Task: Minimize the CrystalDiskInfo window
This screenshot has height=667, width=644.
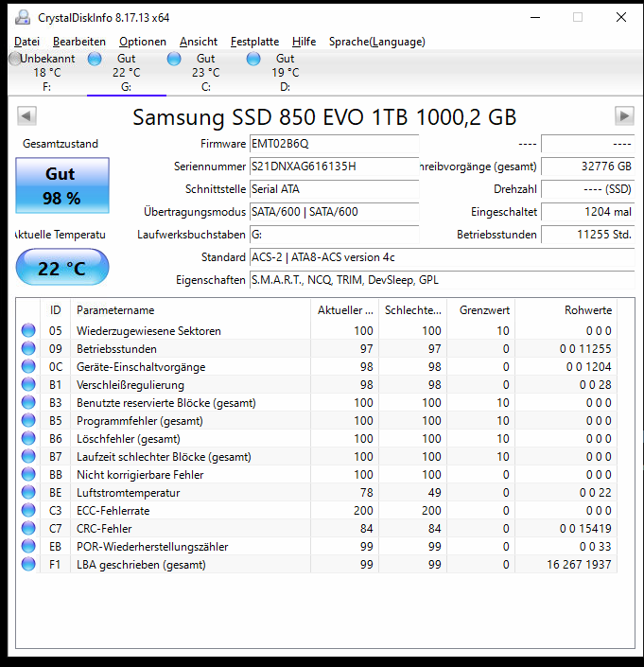Action: pyautogui.click(x=535, y=17)
